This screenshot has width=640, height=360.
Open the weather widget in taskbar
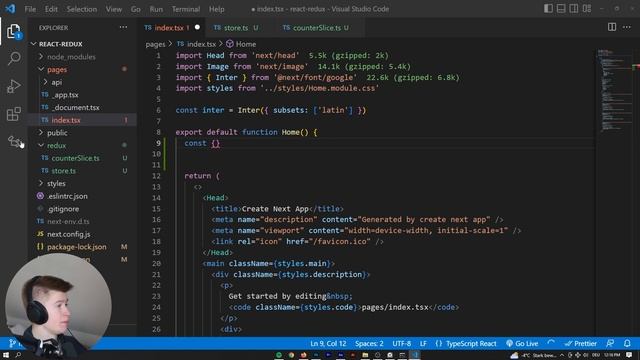tap(534, 356)
